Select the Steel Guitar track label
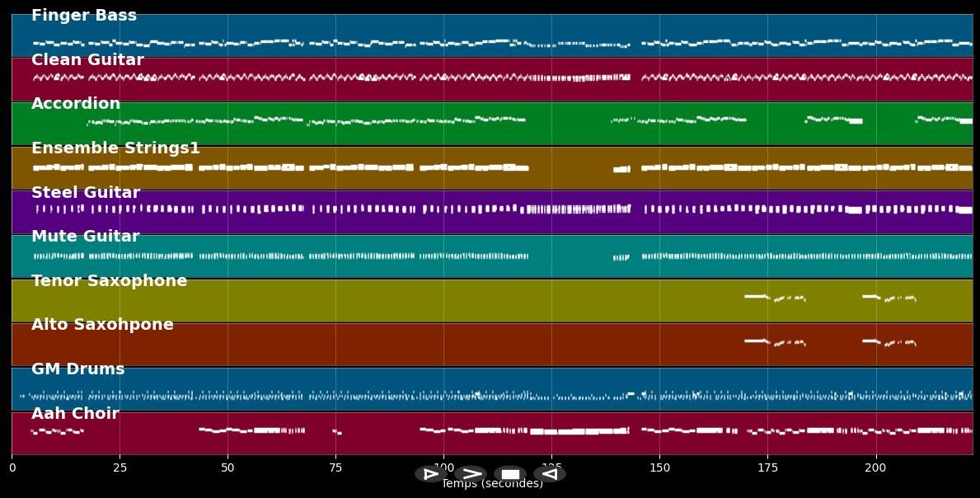The height and width of the screenshot is (498, 980). [86, 193]
